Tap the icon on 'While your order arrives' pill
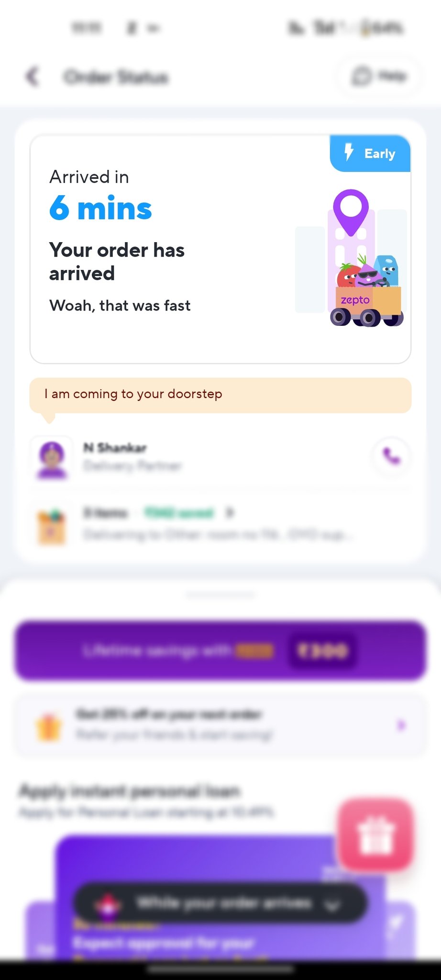The width and height of the screenshot is (441, 980). pyautogui.click(x=108, y=904)
